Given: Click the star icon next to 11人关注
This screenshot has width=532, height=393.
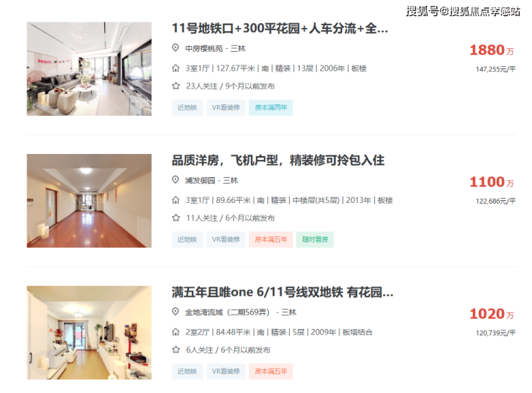Looking at the screenshot, I should coord(175,217).
